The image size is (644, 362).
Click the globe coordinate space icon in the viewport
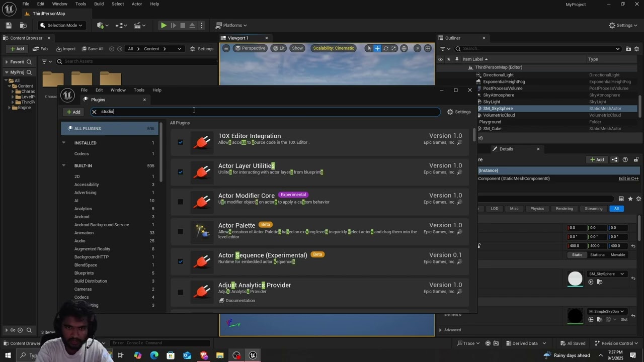click(x=404, y=48)
